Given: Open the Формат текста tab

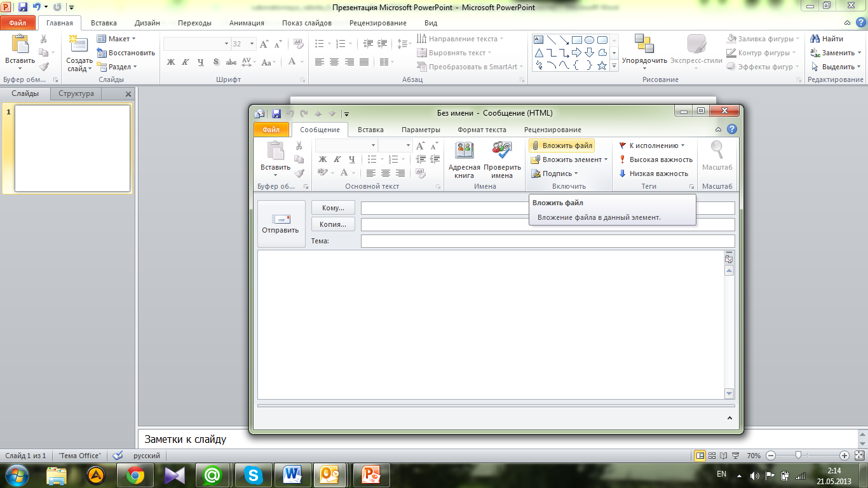Looking at the screenshot, I should coord(482,130).
